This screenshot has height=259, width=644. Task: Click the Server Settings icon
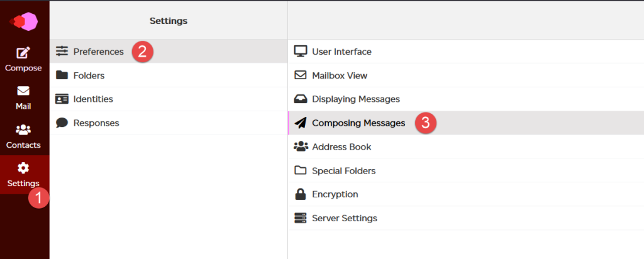click(x=301, y=218)
